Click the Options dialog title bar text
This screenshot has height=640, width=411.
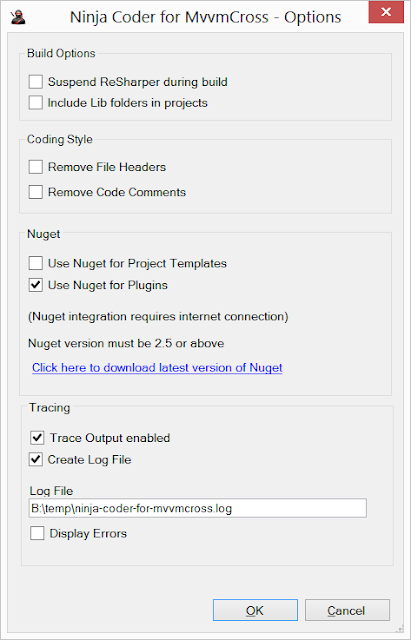click(205, 17)
